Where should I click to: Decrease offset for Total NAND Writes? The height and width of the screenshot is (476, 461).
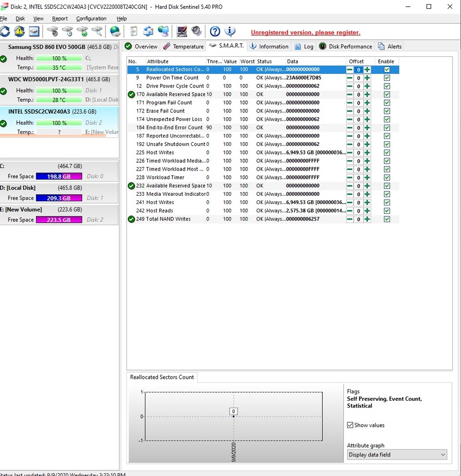coord(349,219)
